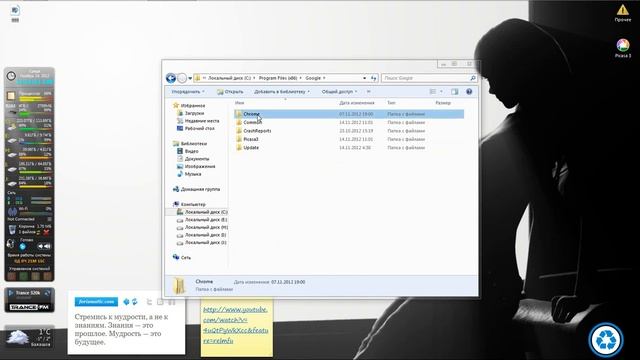
Task: Click the recycle bin icon in gadget
Action: click(x=12, y=229)
